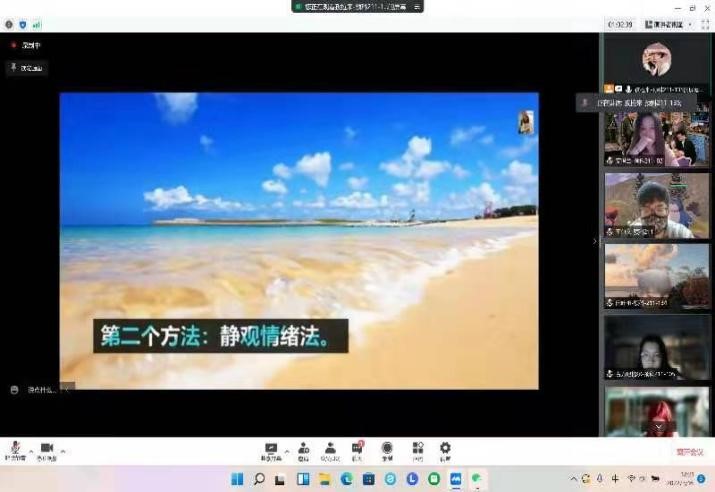715x492 pixels.
Task: Click the floating meeting title bar
Action: point(357,6)
